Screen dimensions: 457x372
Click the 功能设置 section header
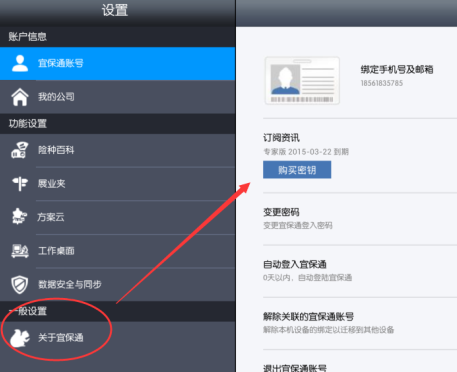click(27, 124)
